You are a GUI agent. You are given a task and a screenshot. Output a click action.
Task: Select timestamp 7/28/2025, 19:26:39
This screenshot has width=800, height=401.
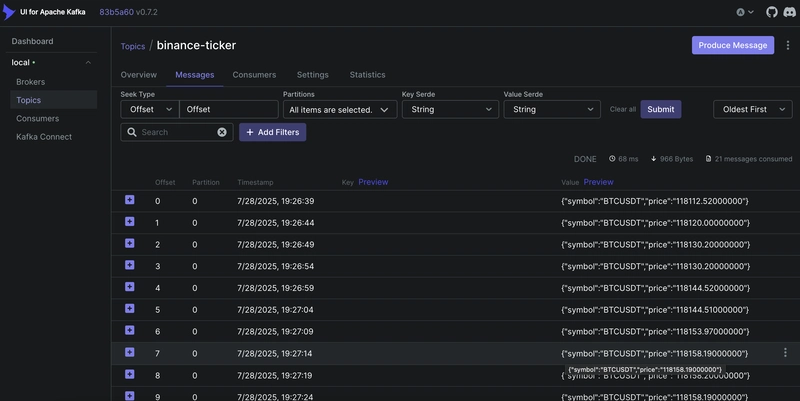(276, 201)
